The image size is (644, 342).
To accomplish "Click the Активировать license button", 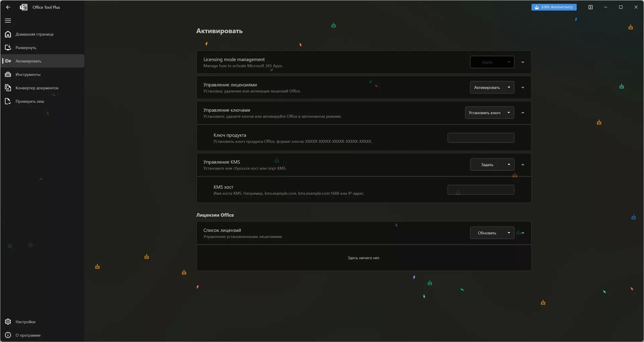I will point(487,88).
